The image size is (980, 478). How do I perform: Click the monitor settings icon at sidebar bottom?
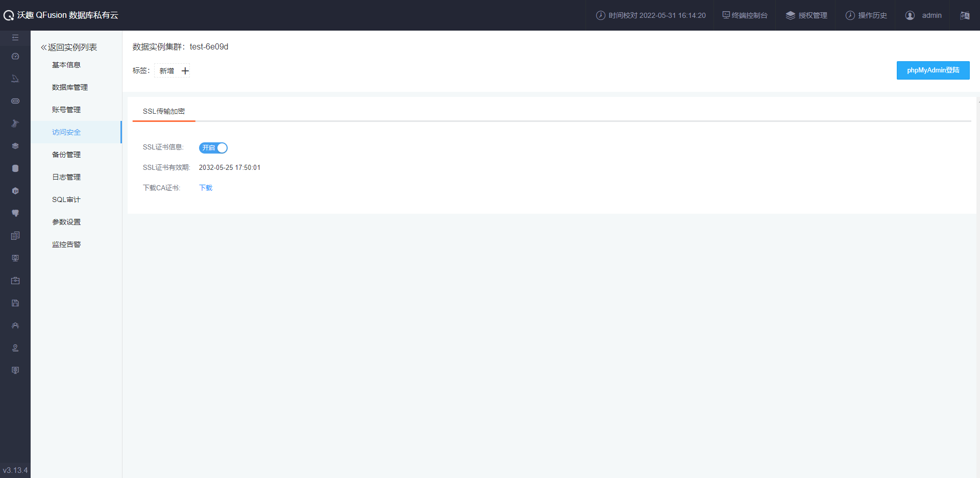[15, 370]
